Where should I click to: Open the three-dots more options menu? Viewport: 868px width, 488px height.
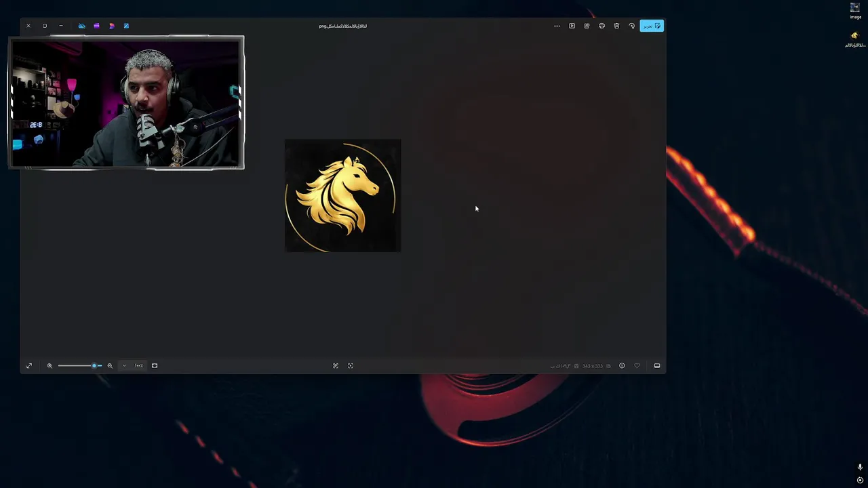(x=557, y=26)
